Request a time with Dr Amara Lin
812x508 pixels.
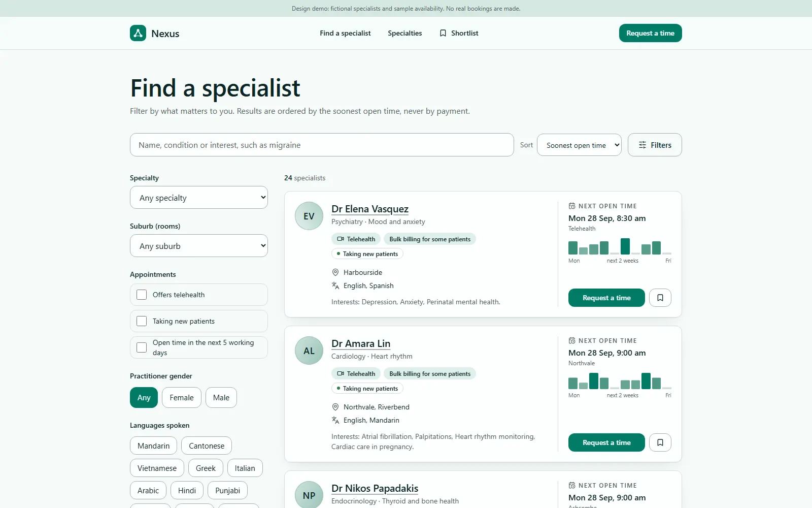(606, 442)
